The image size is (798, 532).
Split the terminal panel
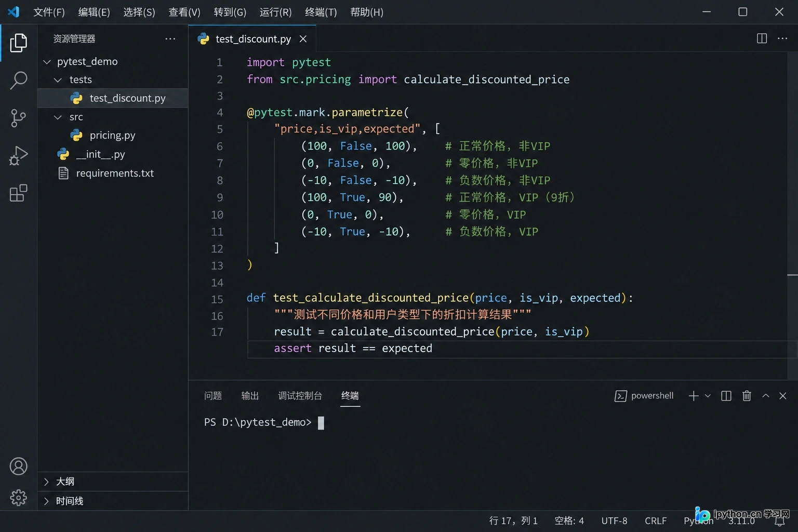726,396
